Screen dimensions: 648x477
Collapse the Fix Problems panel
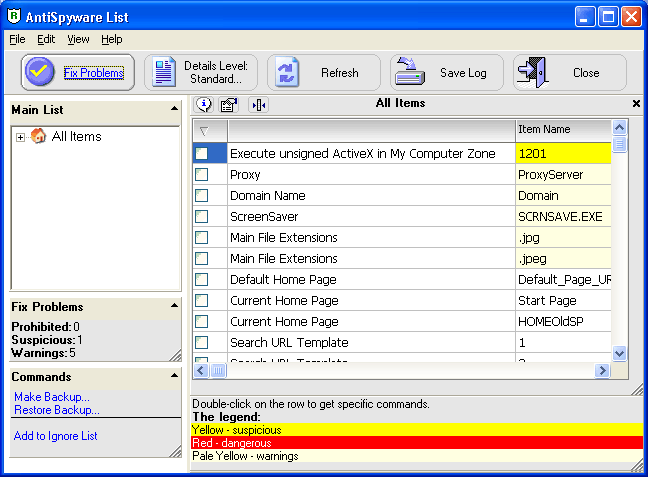coord(174,306)
